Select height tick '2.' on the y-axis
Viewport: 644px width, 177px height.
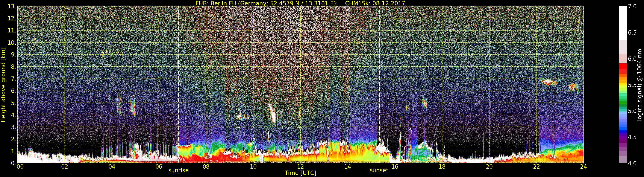click(x=14, y=139)
